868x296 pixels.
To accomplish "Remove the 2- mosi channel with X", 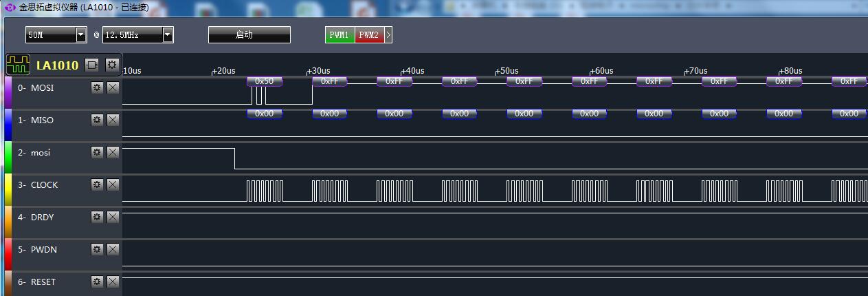I will pos(113,152).
